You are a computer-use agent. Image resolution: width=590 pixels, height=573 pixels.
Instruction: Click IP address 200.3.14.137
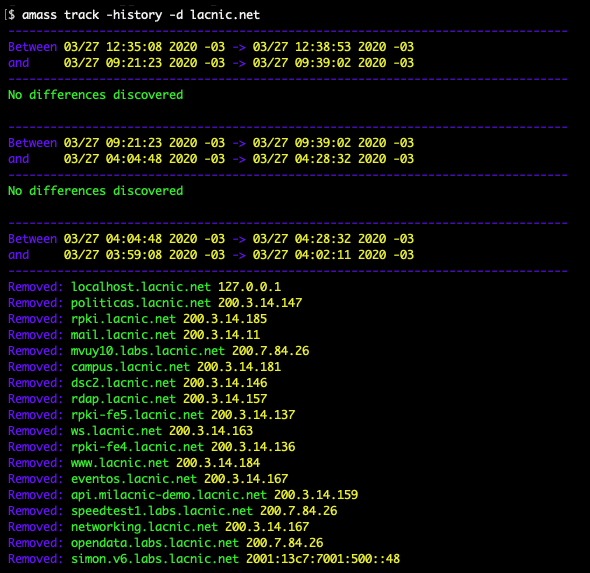coord(253,415)
